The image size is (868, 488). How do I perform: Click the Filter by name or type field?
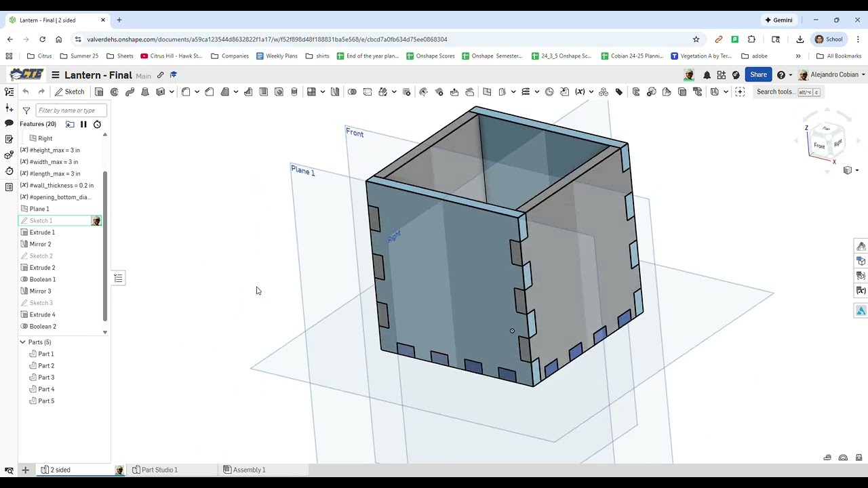pos(71,110)
